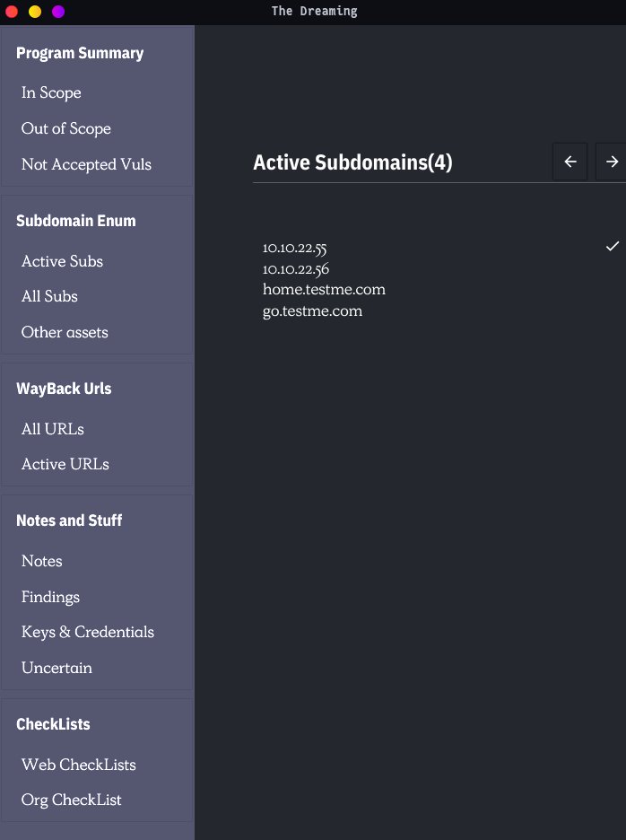Click the checkmark icon beside subdomain list

tap(612, 247)
